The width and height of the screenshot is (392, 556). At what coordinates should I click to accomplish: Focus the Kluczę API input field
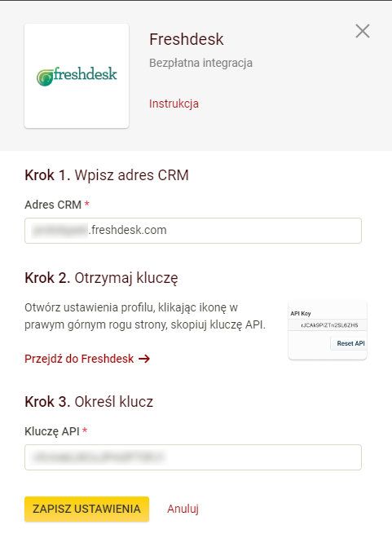(x=193, y=457)
